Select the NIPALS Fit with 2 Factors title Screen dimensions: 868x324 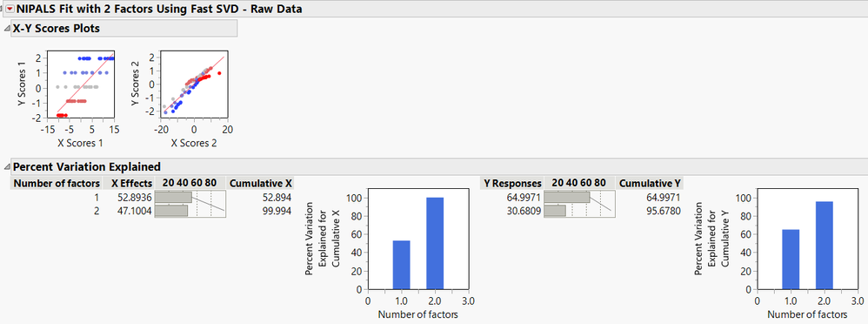coord(159,10)
